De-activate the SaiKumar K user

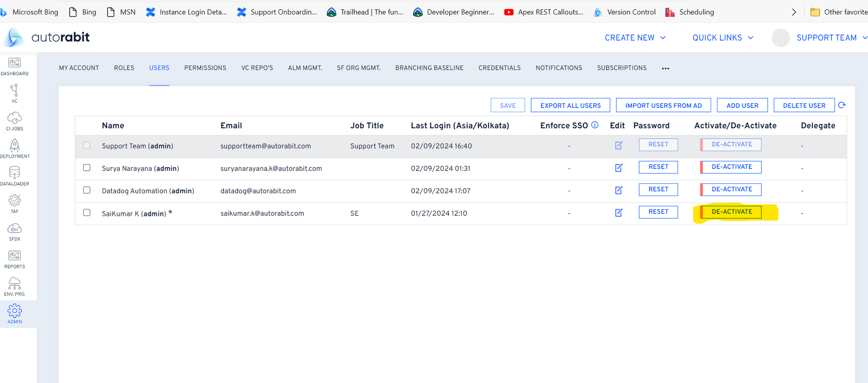(x=731, y=212)
